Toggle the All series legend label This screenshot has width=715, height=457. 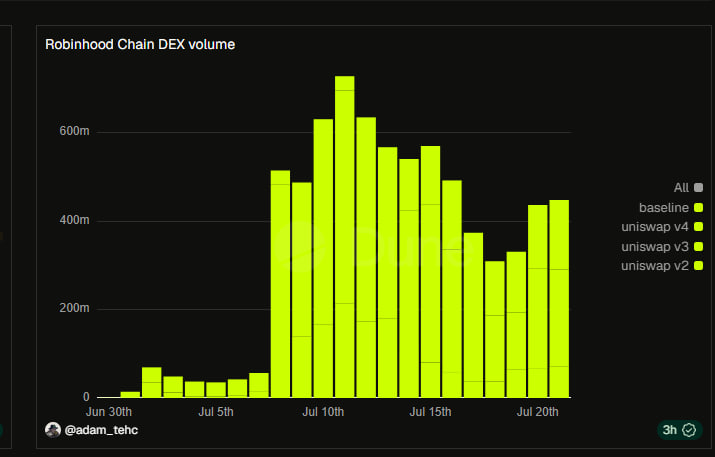tap(681, 187)
